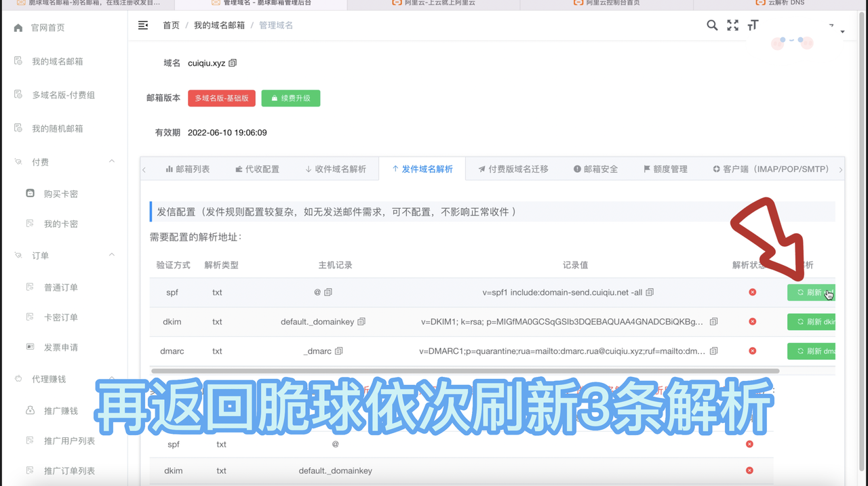Open font size adjustment icon
The width and height of the screenshot is (868, 486).
753,25
